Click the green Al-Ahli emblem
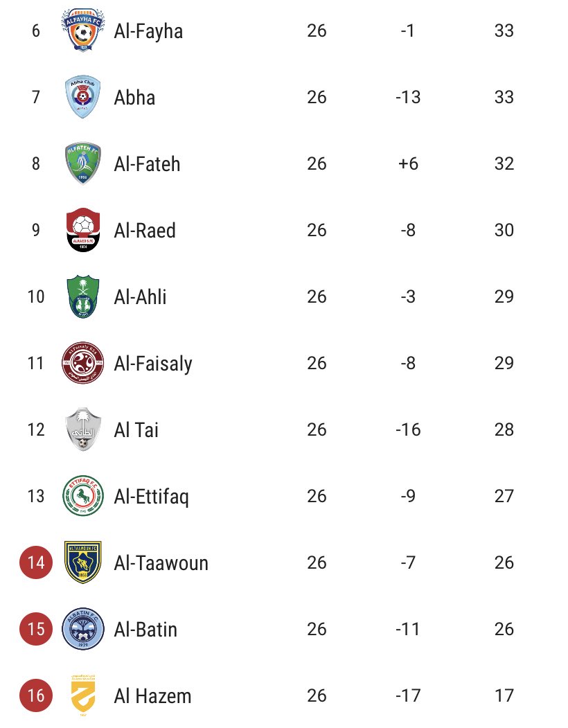The width and height of the screenshot is (568, 728). point(82,296)
